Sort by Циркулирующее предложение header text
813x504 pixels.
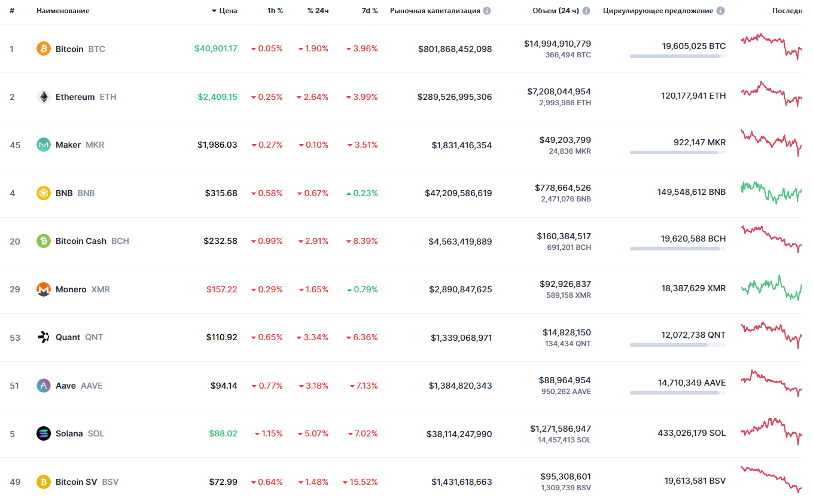coord(658,11)
